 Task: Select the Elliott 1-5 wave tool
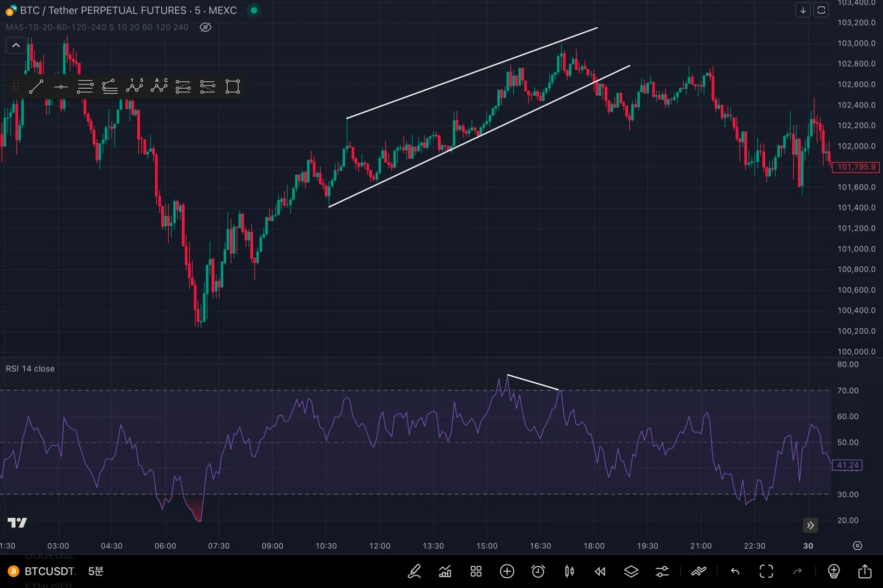point(134,87)
